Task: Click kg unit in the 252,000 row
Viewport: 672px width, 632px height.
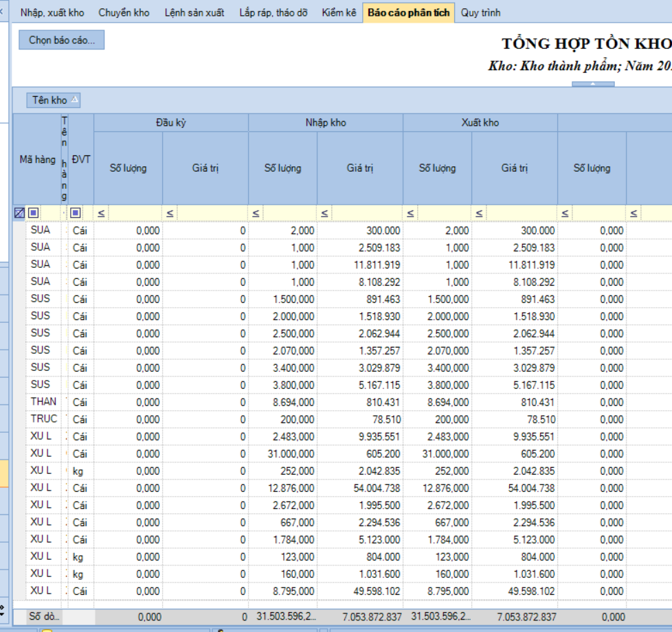Action: tap(78, 471)
